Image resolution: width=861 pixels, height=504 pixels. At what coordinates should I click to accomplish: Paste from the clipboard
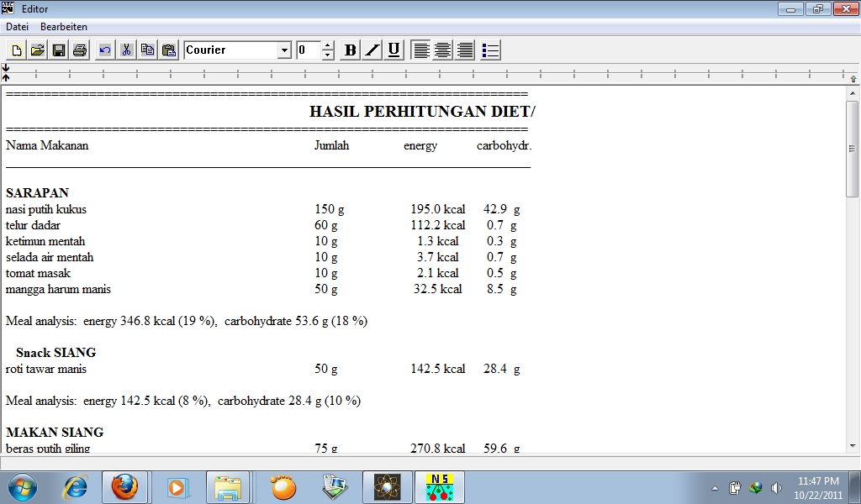[168, 50]
